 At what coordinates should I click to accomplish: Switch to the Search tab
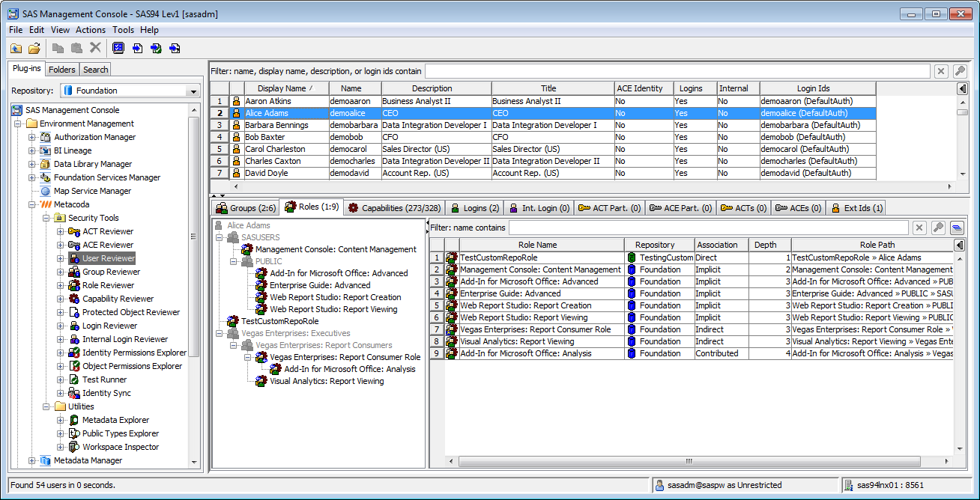coord(95,70)
